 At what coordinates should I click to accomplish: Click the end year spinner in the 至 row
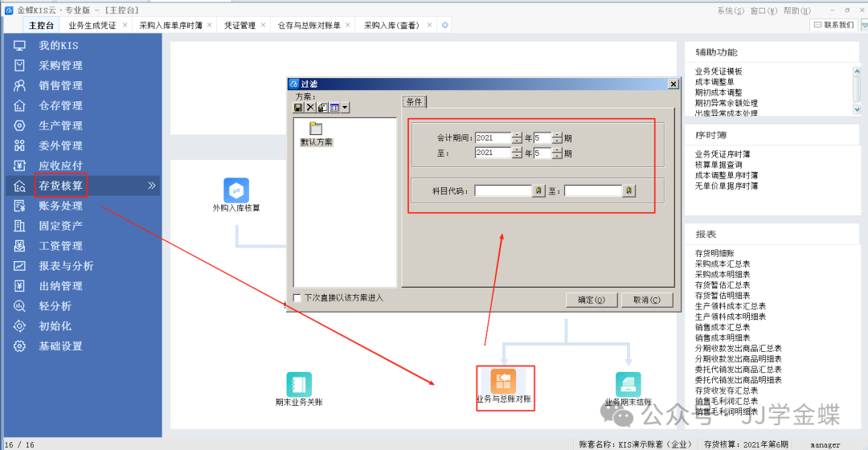517,153
